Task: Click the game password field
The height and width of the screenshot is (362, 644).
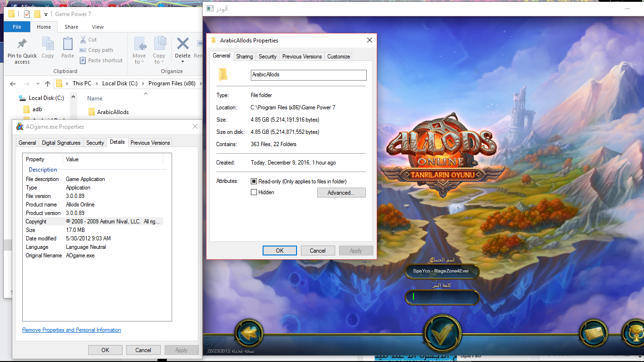Action: [442, 297]
